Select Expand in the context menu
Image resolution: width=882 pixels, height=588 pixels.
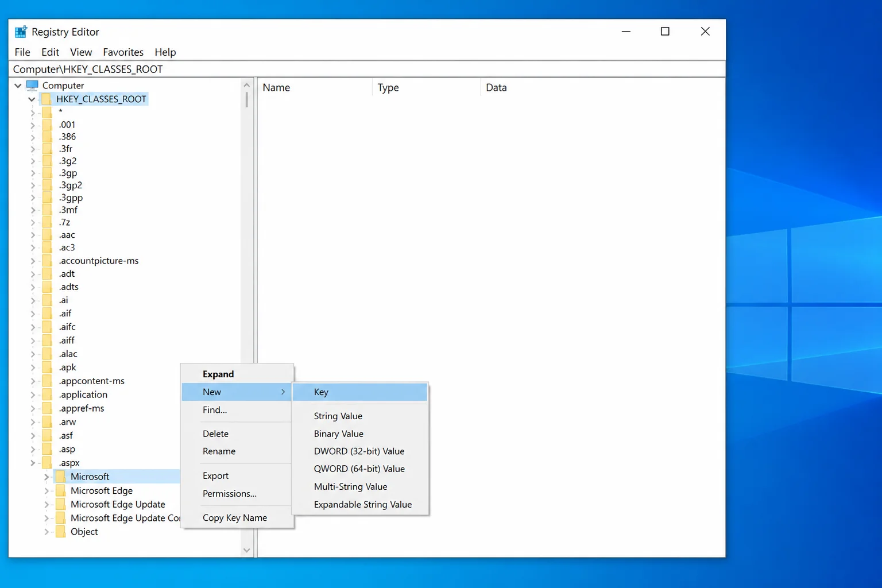coord(237,374)
